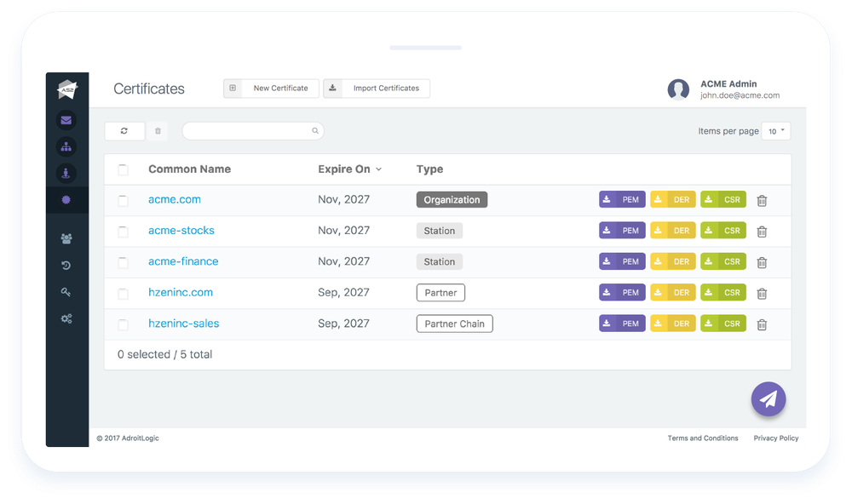Click the Type column header
852x504 pixels.
click(429, 169)
